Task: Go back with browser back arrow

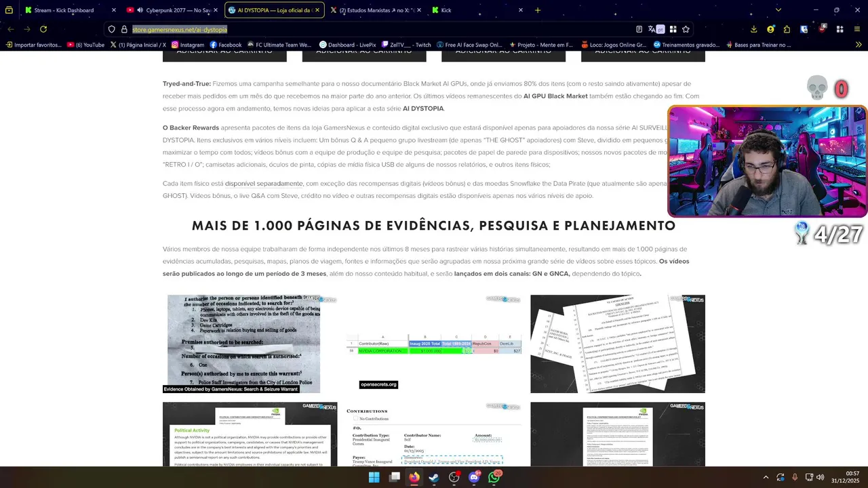Action: point(11,29)
